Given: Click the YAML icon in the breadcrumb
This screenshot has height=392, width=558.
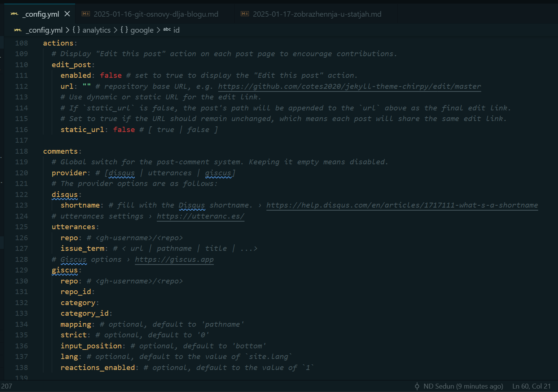Looking at the screenshot, I should 18,30.
